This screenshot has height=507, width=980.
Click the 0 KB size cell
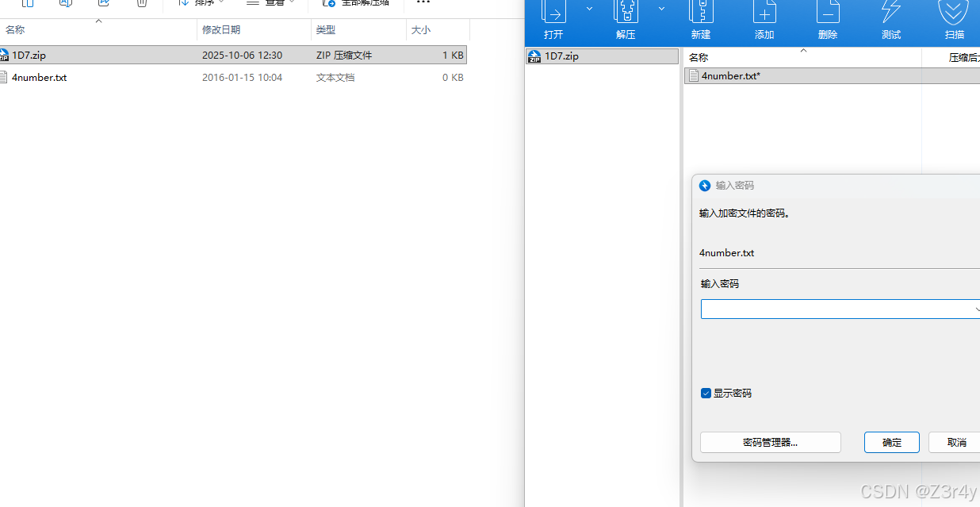[453, 77]
